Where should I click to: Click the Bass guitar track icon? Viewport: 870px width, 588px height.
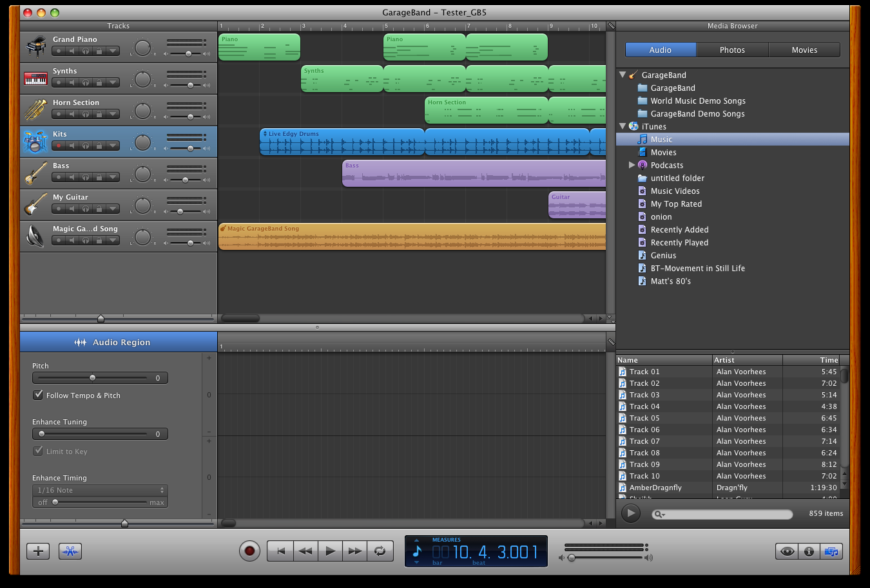coord(35,173)
